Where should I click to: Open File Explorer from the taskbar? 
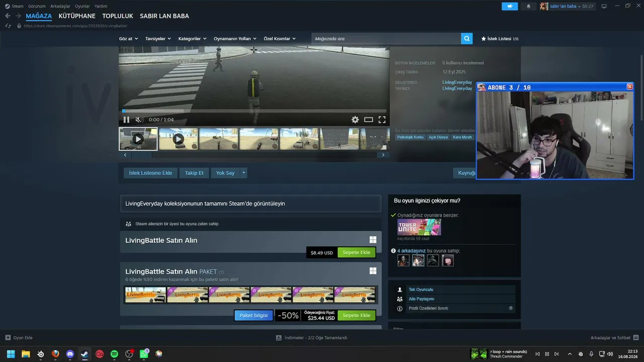(x=26, y=354)
